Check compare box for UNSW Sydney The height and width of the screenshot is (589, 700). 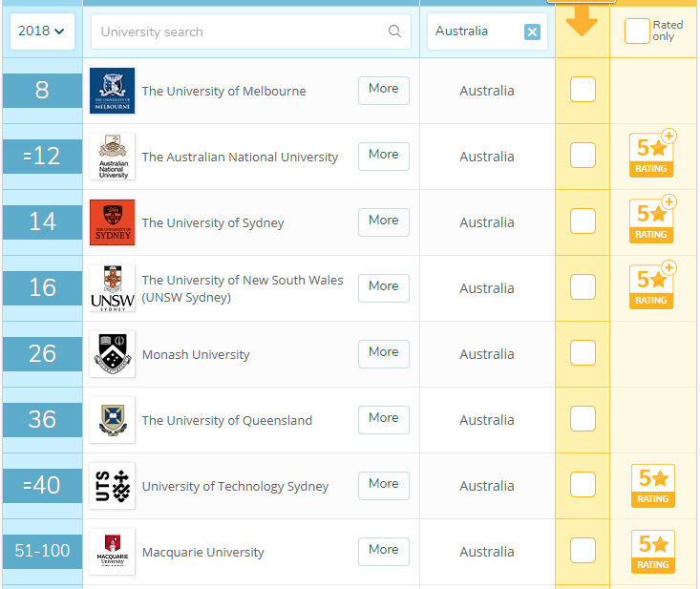(x=583, y=286)
